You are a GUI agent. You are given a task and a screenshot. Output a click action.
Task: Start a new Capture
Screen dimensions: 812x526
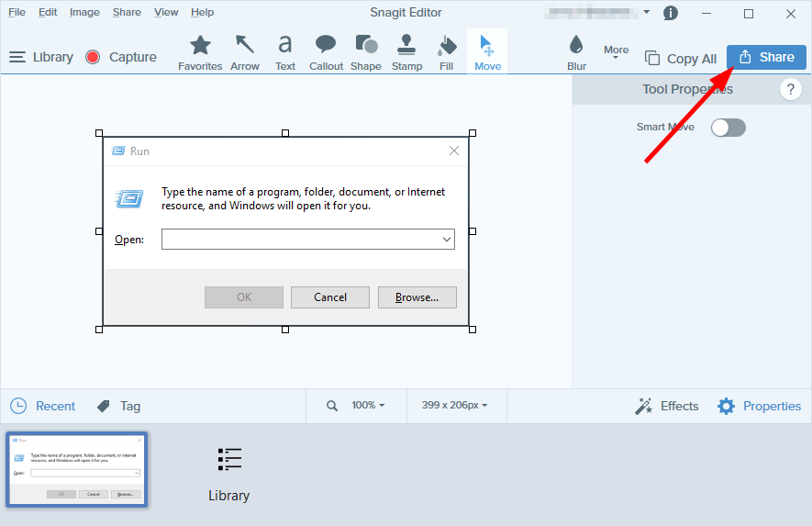121,57
